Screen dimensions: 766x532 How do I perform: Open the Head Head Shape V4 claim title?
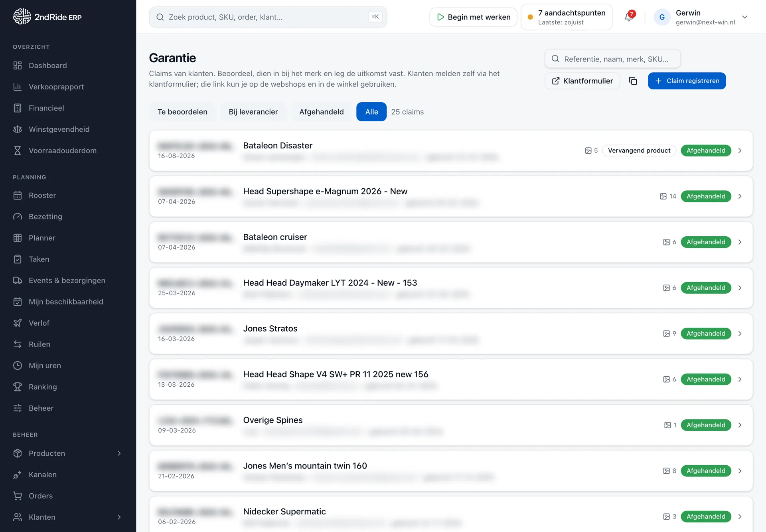336,374
